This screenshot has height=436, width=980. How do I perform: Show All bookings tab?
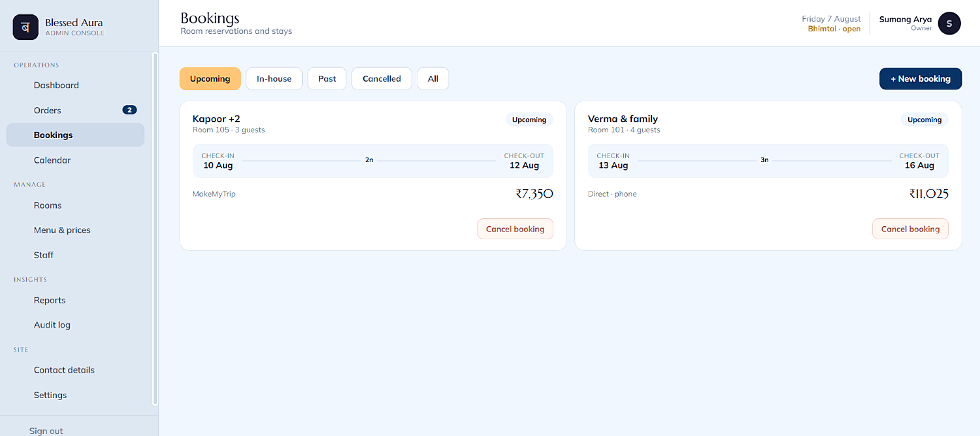(433, 78)
